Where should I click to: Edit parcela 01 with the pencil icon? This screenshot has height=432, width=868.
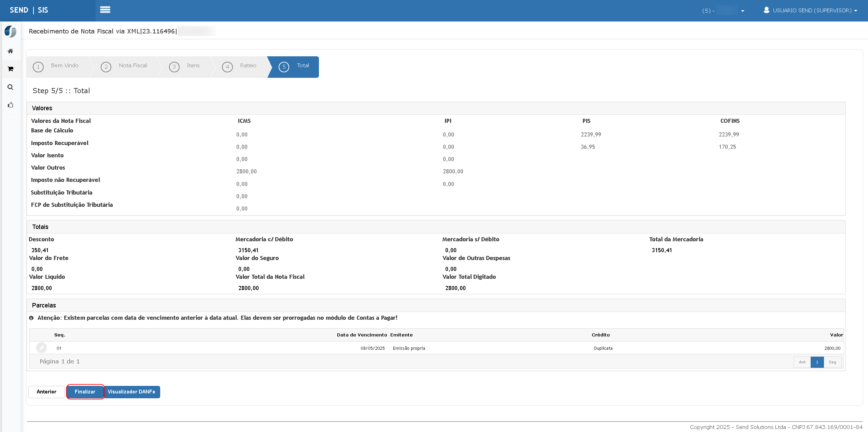(41, 348)
